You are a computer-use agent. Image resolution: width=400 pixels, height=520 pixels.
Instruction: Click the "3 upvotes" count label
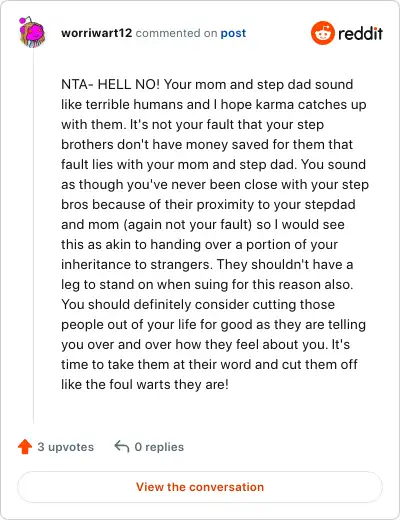(66, 447)
